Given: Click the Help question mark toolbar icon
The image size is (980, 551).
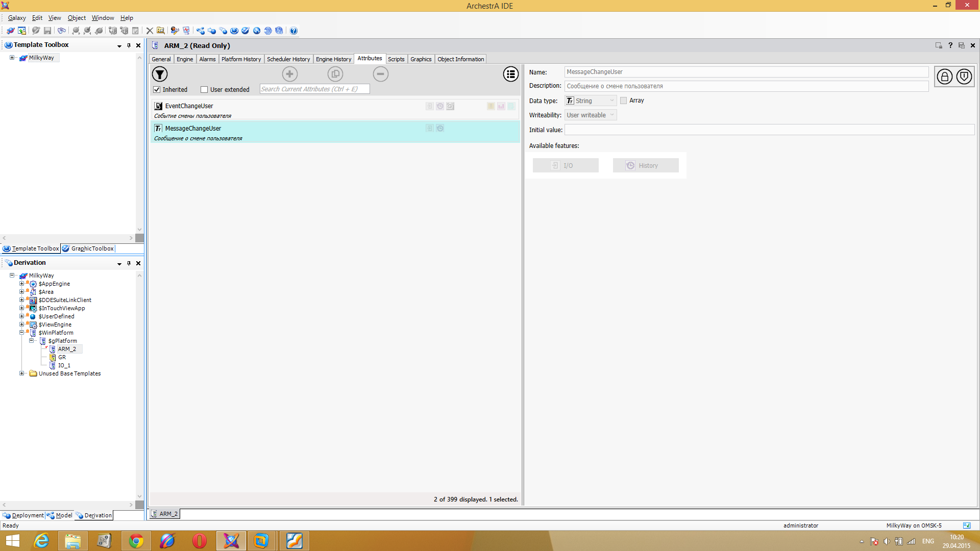Looking at the screenshot, I should tap(293, 31).
